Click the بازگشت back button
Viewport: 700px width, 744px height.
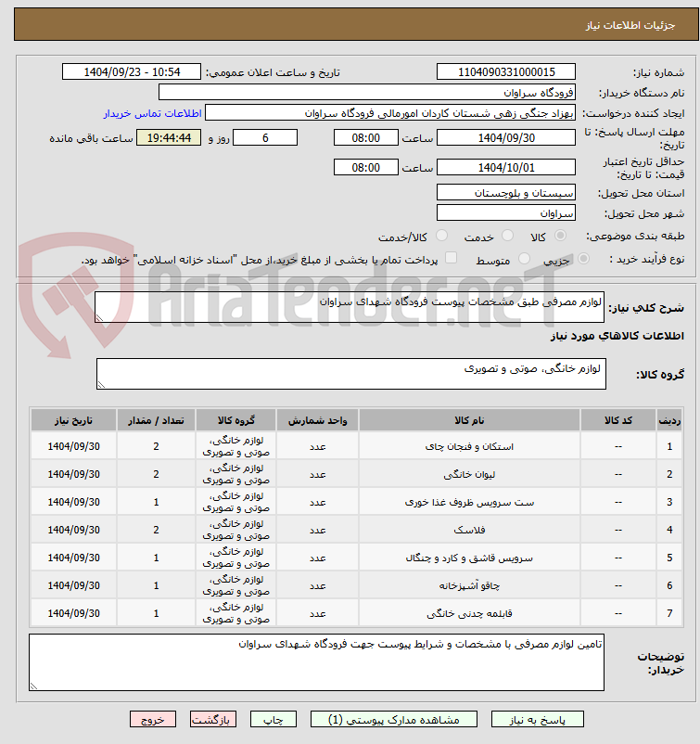[x=213, y=719]
